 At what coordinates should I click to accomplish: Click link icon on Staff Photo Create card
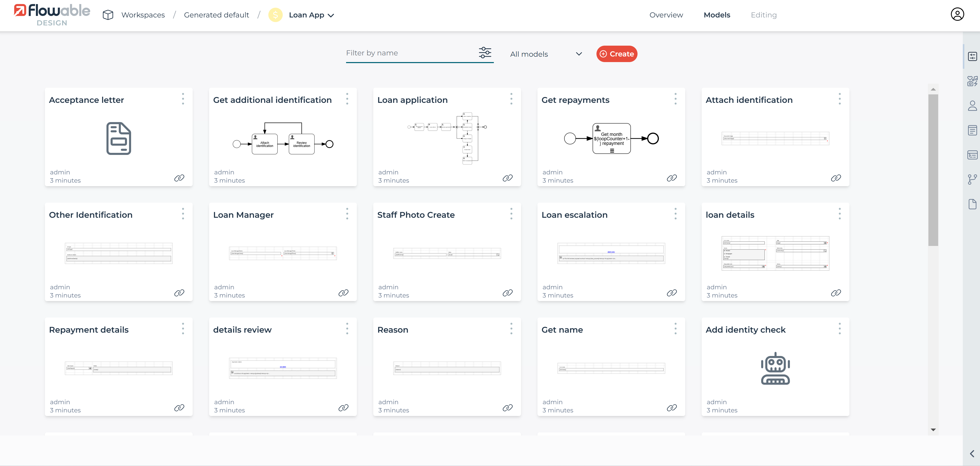[x=507, y=293]
